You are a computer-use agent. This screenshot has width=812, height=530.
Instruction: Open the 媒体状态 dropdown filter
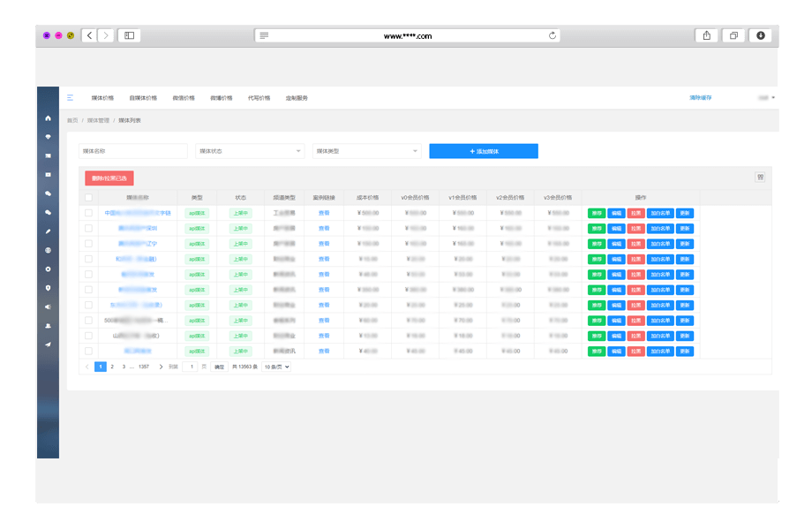[x=250, y=151]
